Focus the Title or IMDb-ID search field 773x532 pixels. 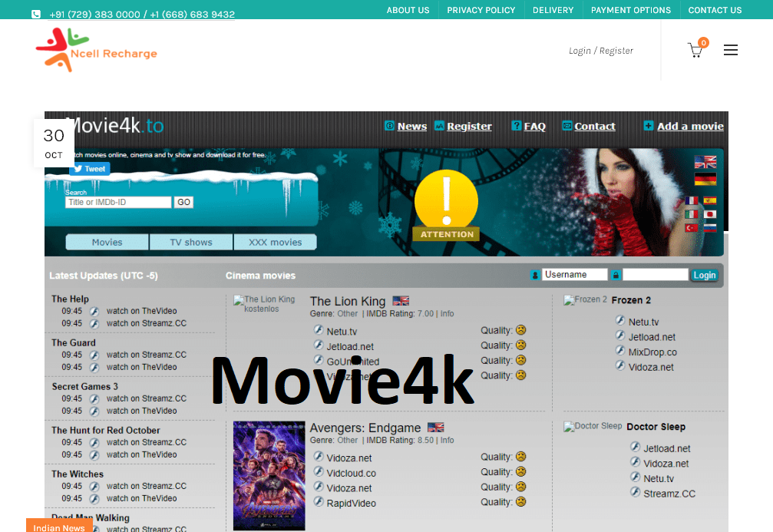[118, 202]
